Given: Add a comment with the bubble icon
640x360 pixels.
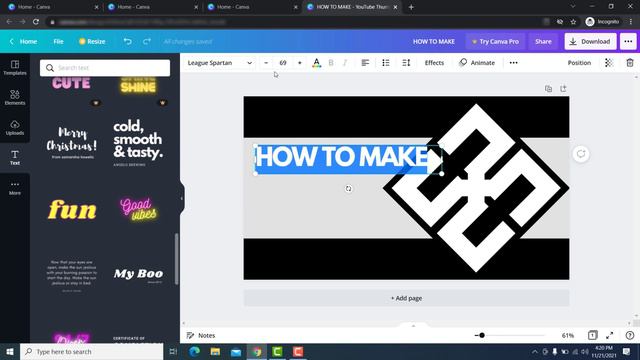Looking at the screenshot, I should 581,154.
